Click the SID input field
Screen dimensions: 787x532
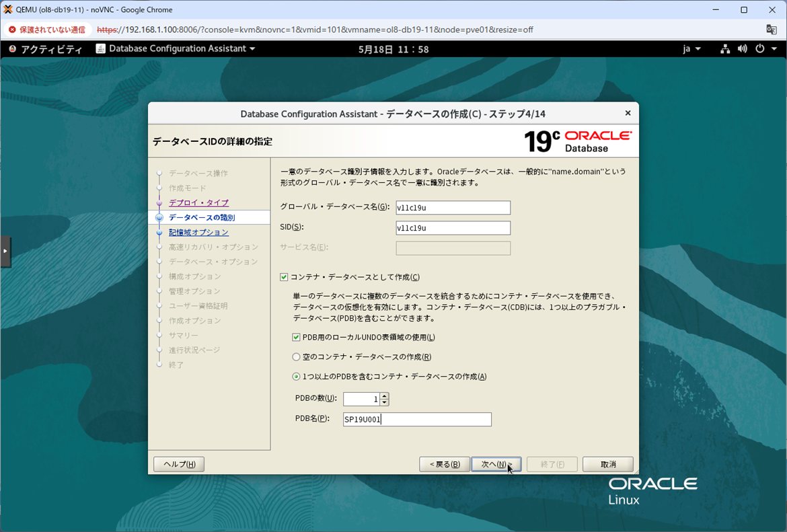click(453, 228)
